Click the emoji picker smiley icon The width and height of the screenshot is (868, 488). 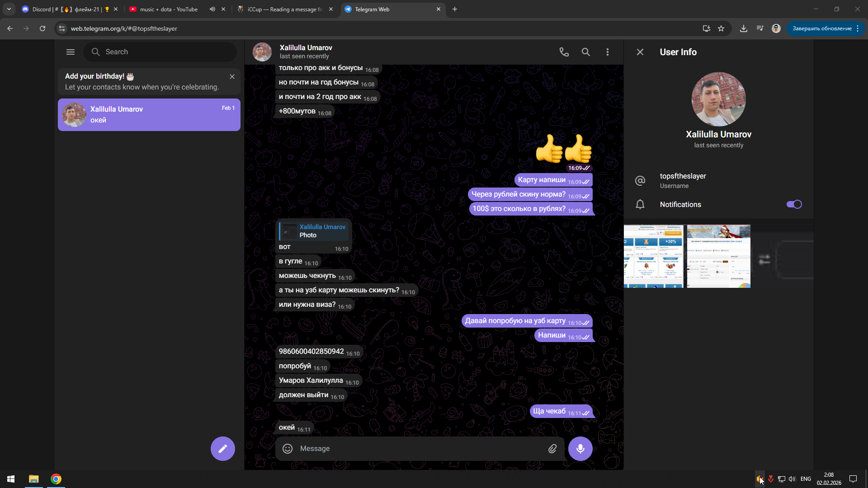click(288, 448)
